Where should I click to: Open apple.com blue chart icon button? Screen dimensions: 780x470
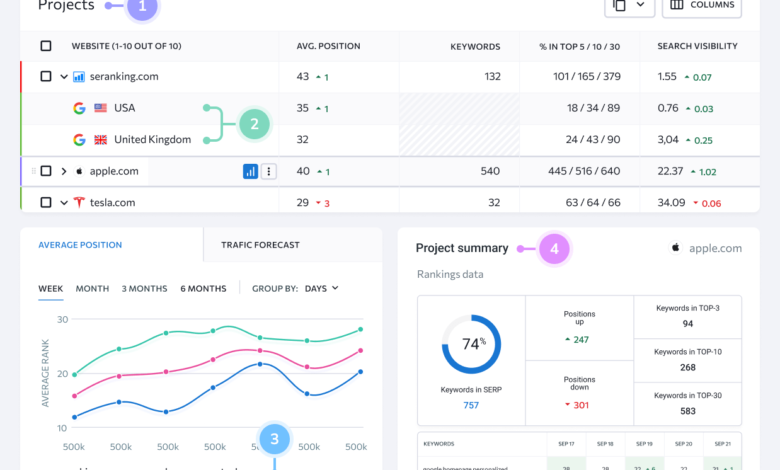[x=250, y=172]
